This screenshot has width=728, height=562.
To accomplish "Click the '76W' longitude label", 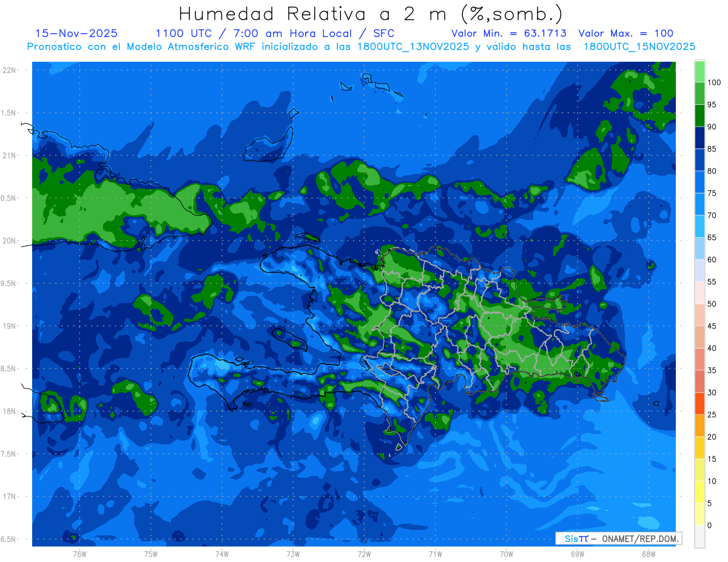I will (79, 554).
